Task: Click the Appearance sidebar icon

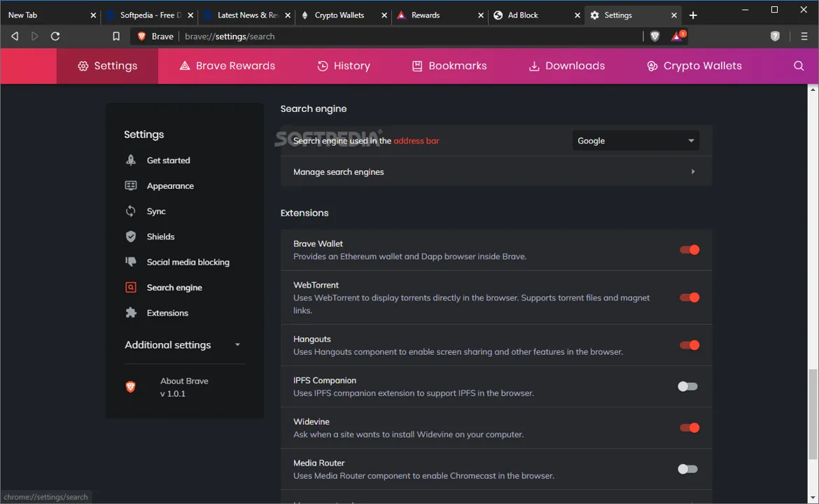Action: [131, 185]
